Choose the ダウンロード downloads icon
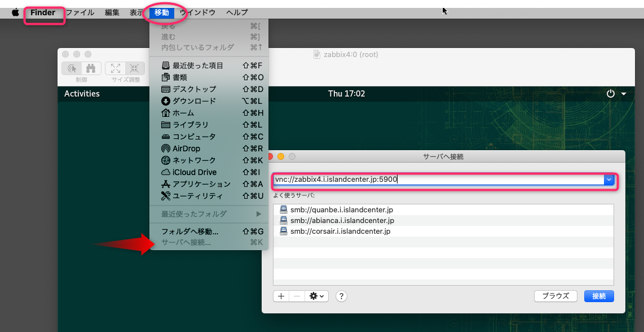644x332 pixels. coord(166,101)
